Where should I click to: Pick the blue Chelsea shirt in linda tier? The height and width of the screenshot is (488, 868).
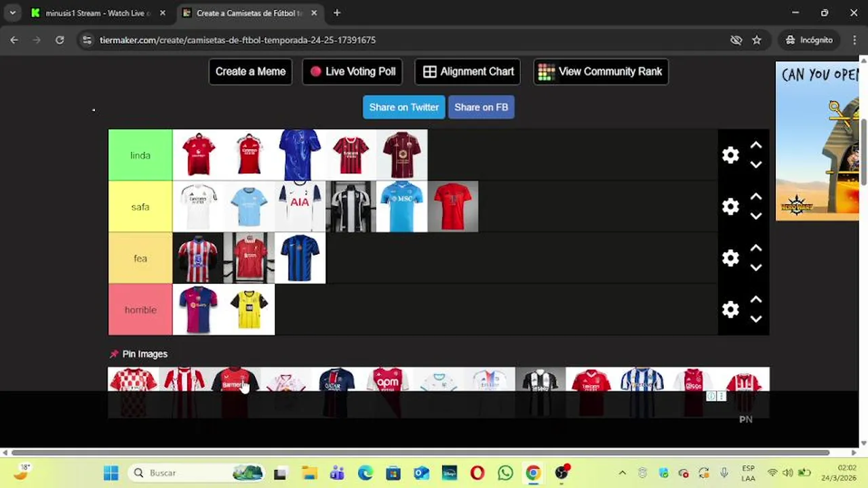coord(300,155)
